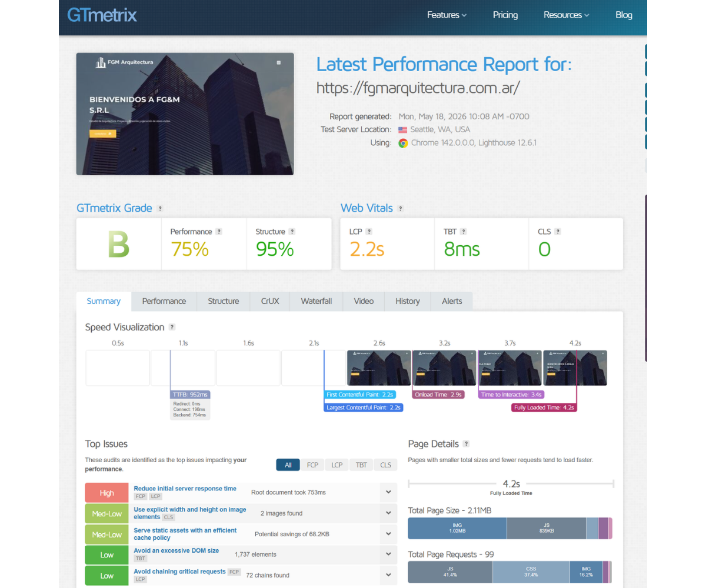Open help icon beside Web Vitals
The width and height of the screenshot is (706, 588).
coord(401,209)
